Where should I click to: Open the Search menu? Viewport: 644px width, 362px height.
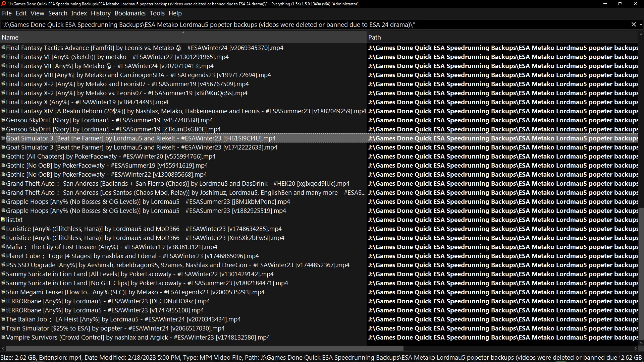[x=58, y=13]
